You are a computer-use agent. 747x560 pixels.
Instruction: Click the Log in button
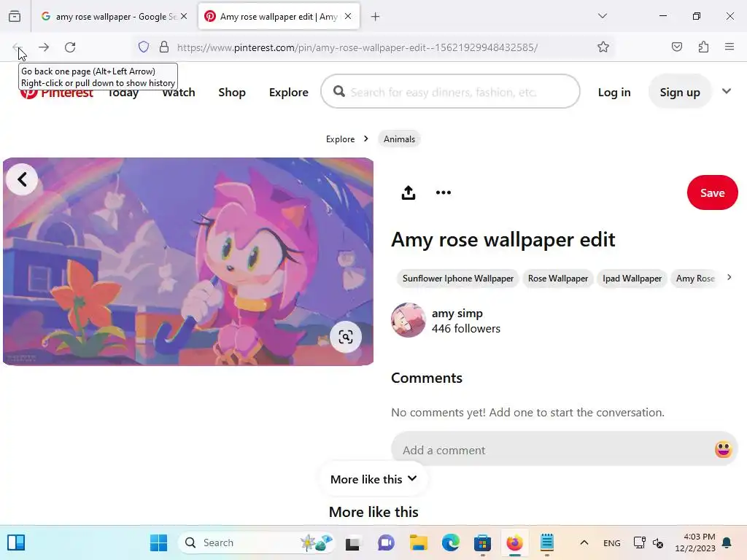[614, 92]
